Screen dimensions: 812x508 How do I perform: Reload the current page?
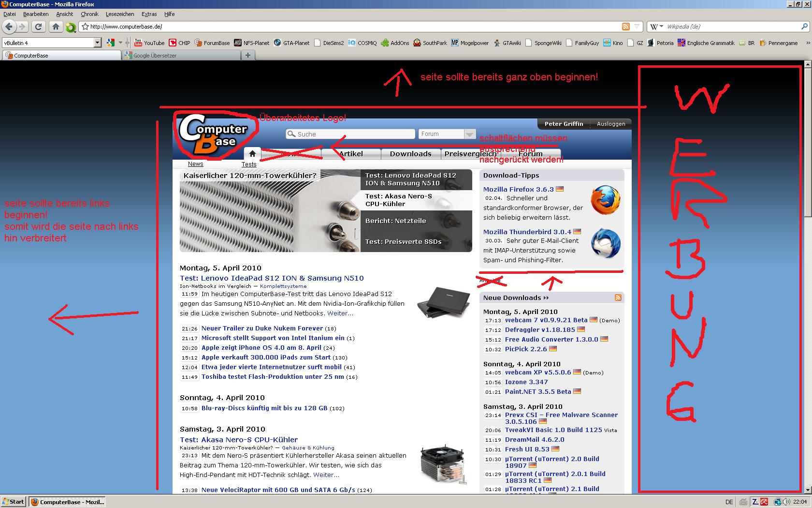(39, 27)
